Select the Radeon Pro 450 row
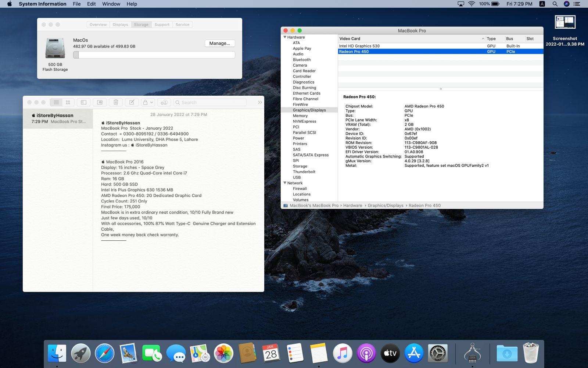 (x=441, y=52)
